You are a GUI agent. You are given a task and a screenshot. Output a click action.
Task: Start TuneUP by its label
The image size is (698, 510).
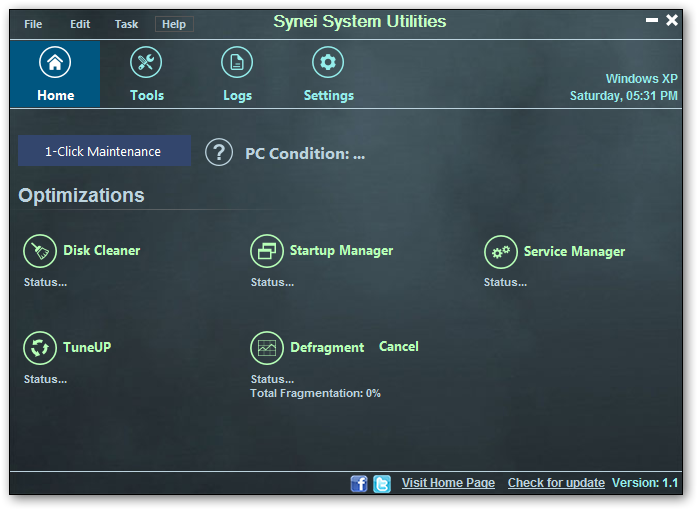(x=87, y=347)
